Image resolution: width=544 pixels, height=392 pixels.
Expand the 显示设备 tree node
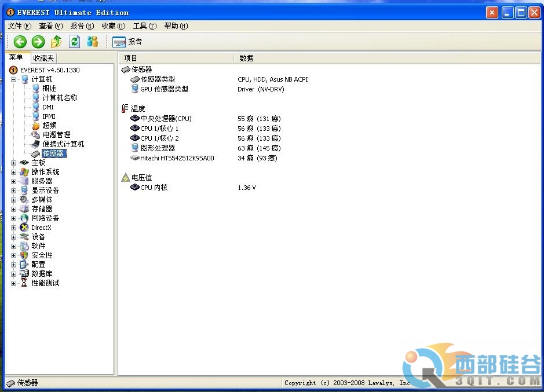coord(13,190)
